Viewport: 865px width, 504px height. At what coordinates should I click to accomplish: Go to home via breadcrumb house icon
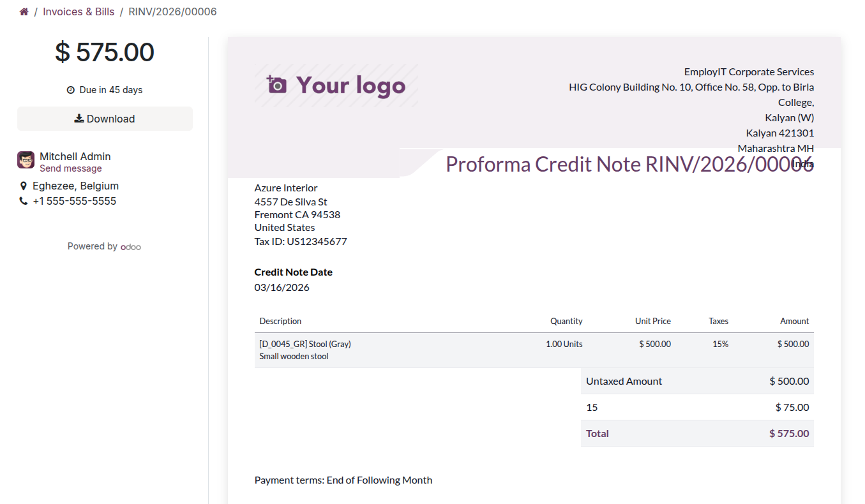click(24, 11)
